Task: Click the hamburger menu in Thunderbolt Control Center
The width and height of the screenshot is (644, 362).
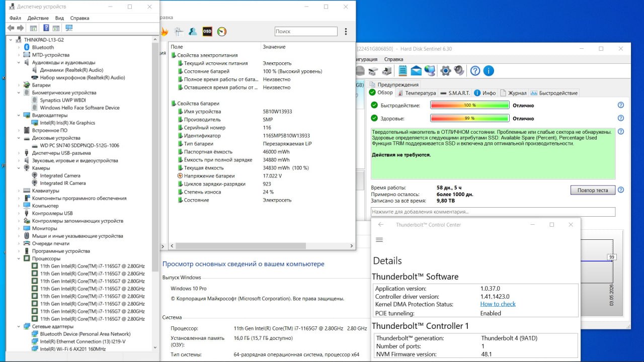Action: tap(379, 240)
